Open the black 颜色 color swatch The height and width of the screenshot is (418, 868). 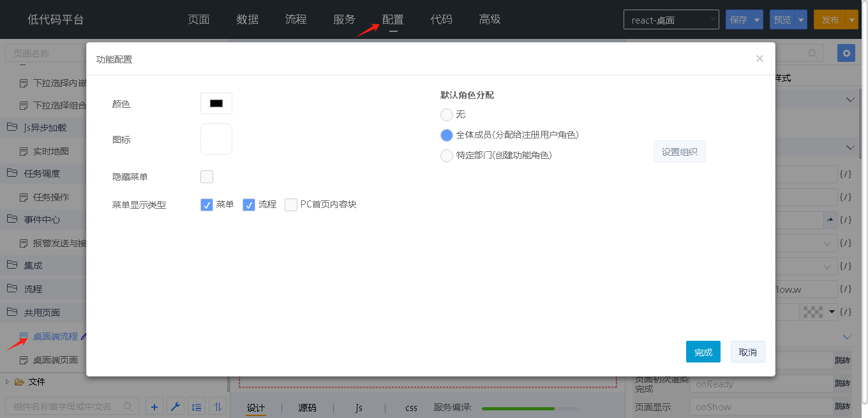pyautogui.click(x=216, y=103)
